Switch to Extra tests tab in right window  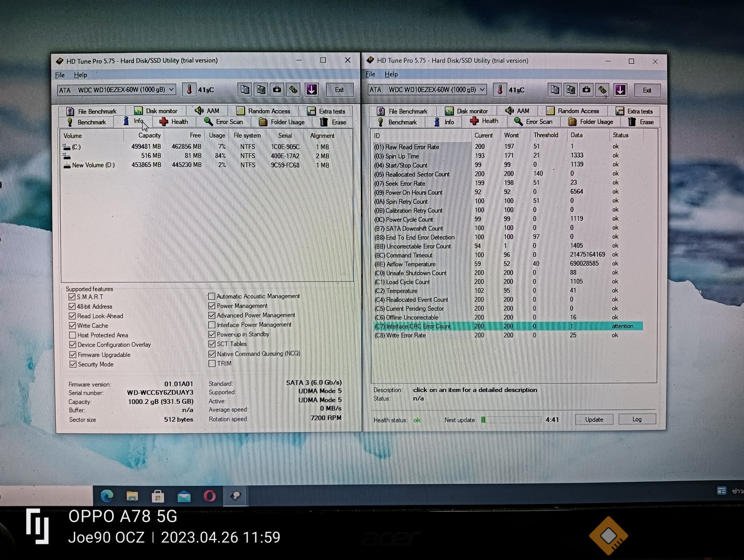(634, 111)
